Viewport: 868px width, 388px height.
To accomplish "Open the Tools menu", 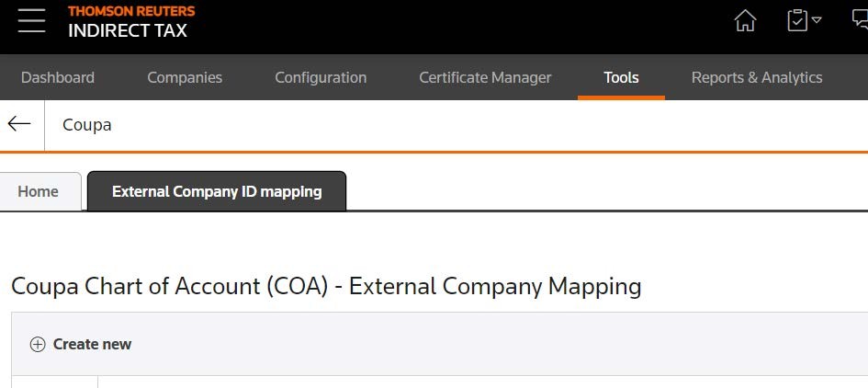I will 621,77.
